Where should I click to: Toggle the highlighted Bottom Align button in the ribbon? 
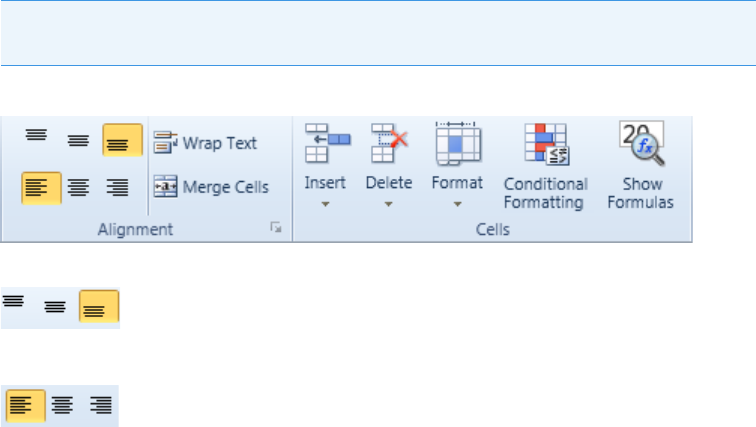tap(121, 141)
